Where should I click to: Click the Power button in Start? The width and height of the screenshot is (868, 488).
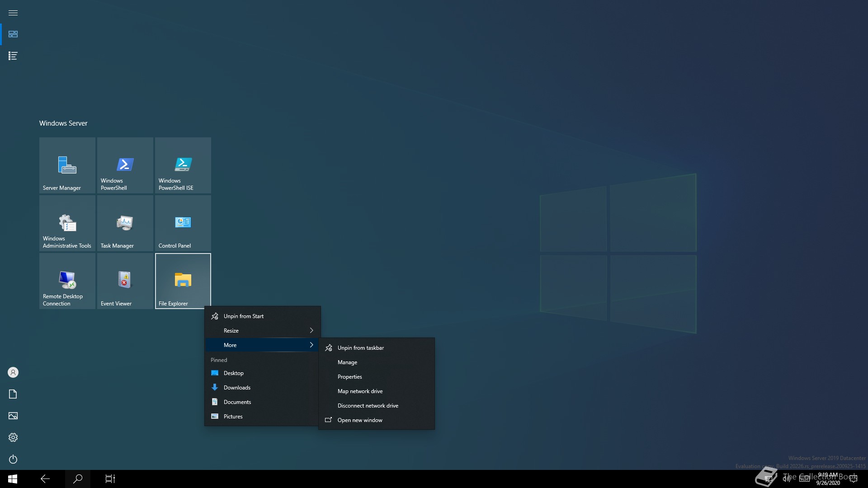pos(13,459)
